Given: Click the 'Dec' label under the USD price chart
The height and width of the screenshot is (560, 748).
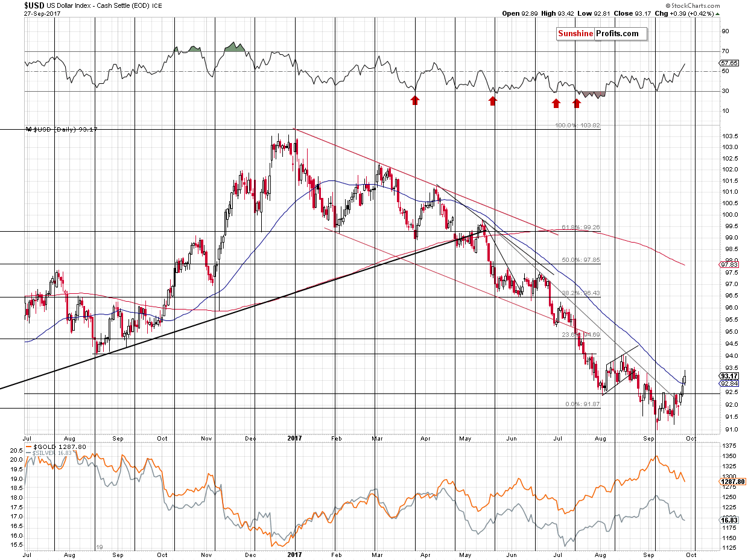Looking at the screenshot, I should tap(251, 439).
